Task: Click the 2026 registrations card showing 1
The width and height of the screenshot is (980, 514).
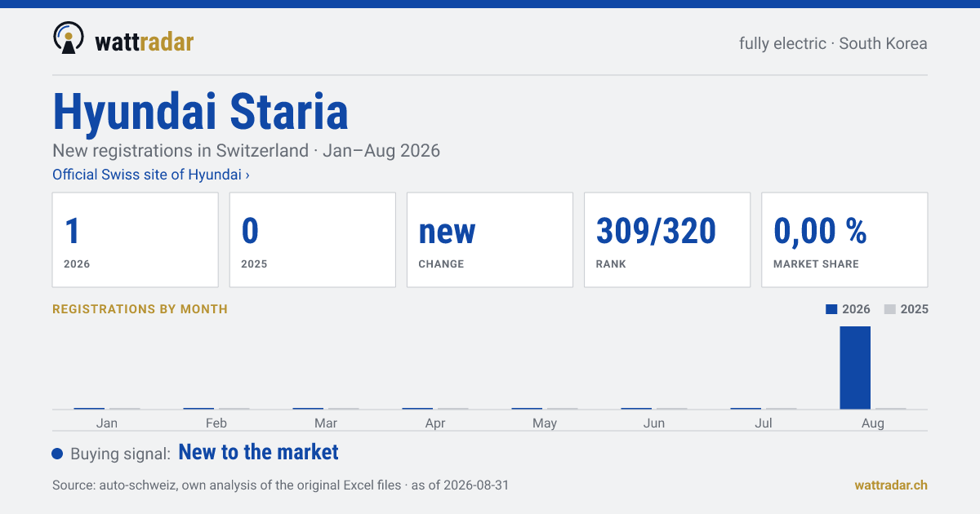Action: (136, 240)
